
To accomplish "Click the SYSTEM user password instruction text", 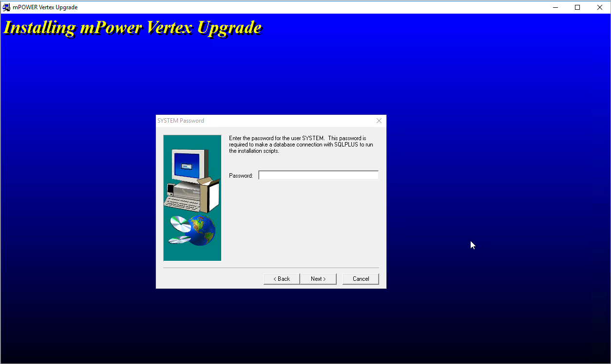I will (x=301, y=145).
